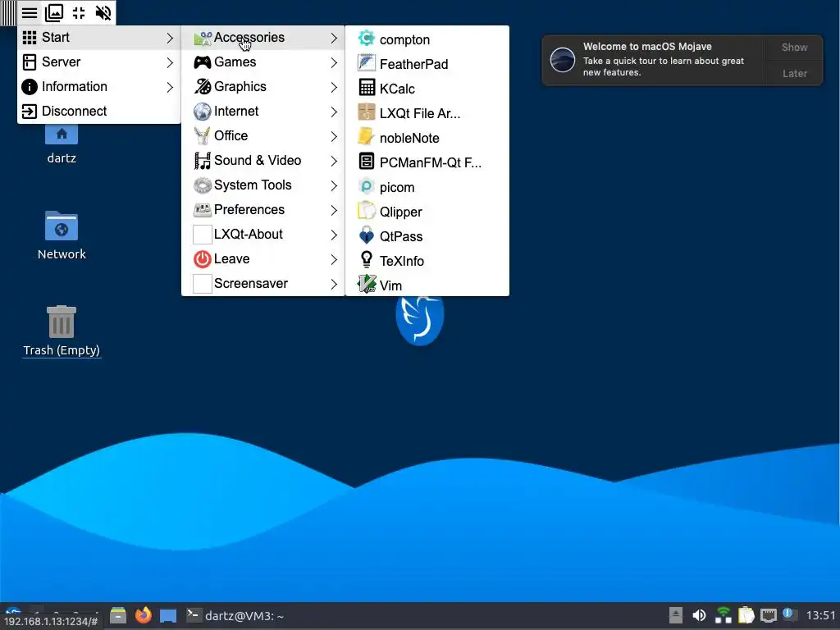Click Show on the Mojave notification
This screenshot has height=630, width=840.
pos(794,47)
